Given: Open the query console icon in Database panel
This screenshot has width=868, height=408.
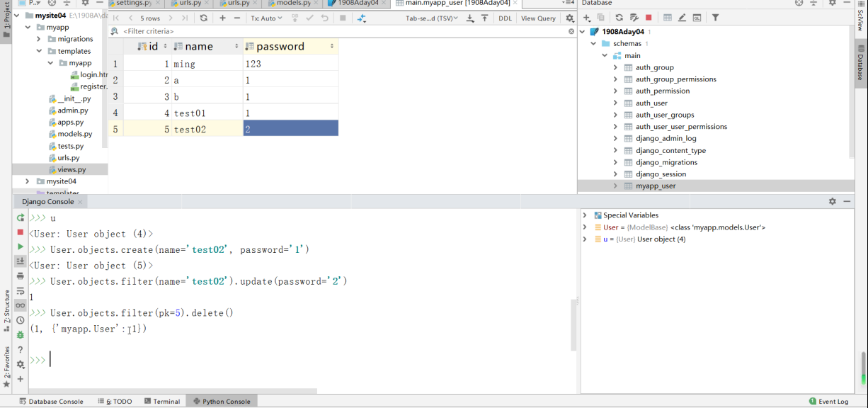Looking at the screenshot, I should tap(697, 18).
